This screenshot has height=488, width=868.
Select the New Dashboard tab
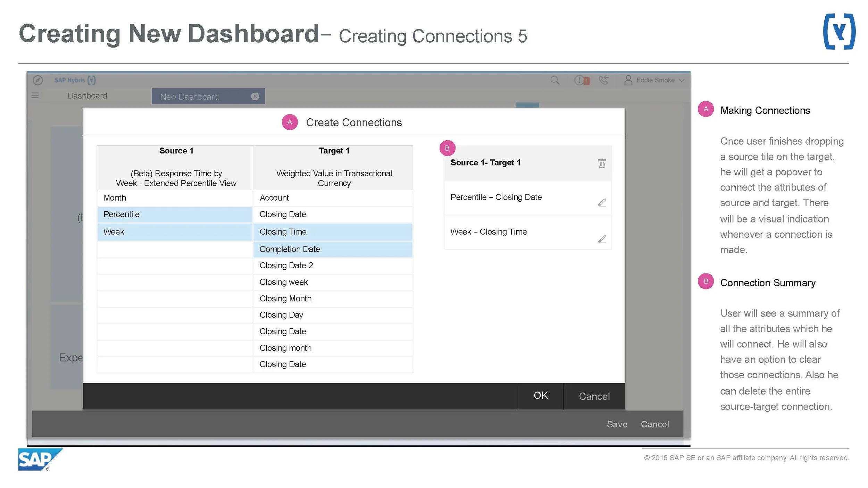click(x=208, y=96)
